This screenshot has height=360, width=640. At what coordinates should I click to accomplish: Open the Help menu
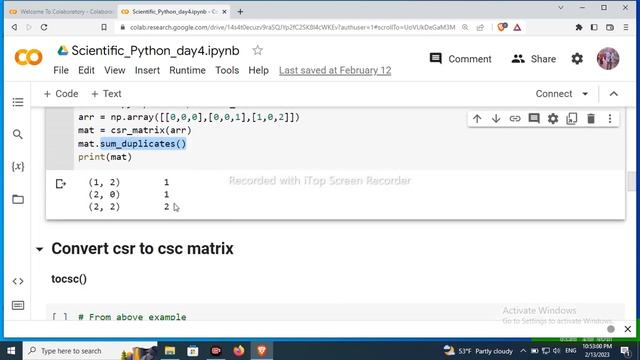click(258, 70)
